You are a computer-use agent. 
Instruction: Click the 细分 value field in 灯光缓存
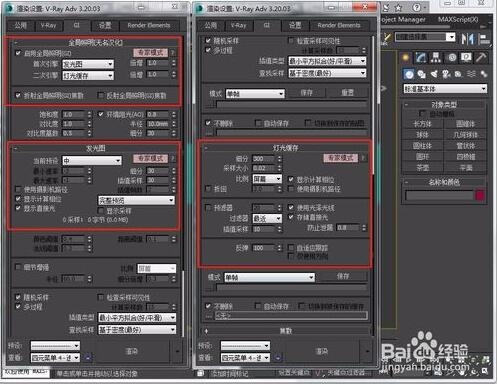[x=263, y=158]
